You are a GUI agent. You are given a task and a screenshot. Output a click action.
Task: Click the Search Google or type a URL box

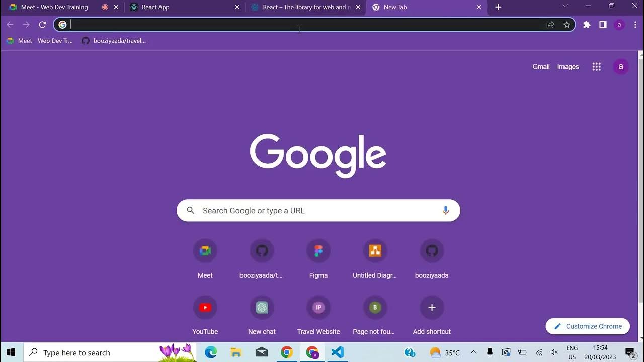318,211
